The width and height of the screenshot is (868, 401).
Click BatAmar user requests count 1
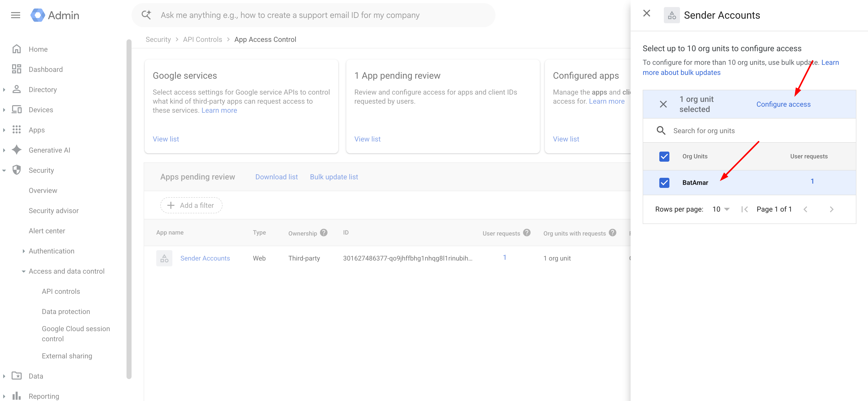tap(812, 181)
